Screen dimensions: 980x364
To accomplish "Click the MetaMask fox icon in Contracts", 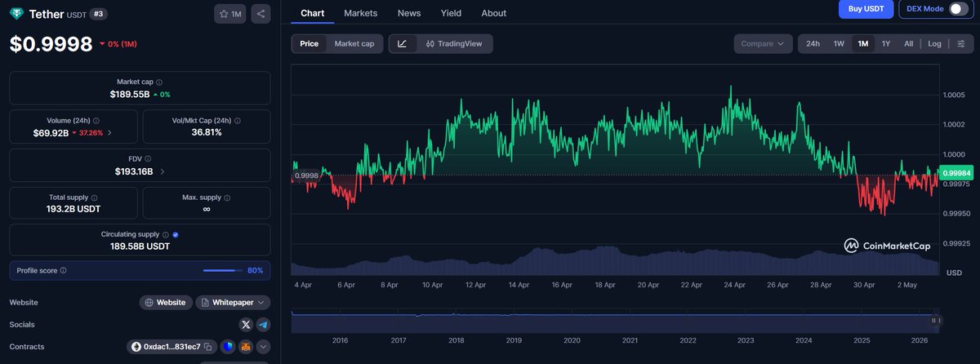I will point(245,347).
